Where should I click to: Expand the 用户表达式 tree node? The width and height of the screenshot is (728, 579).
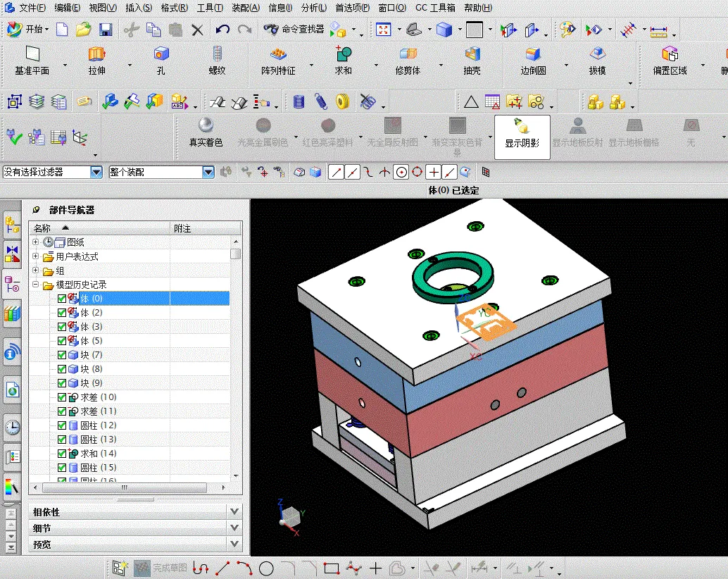35,256
